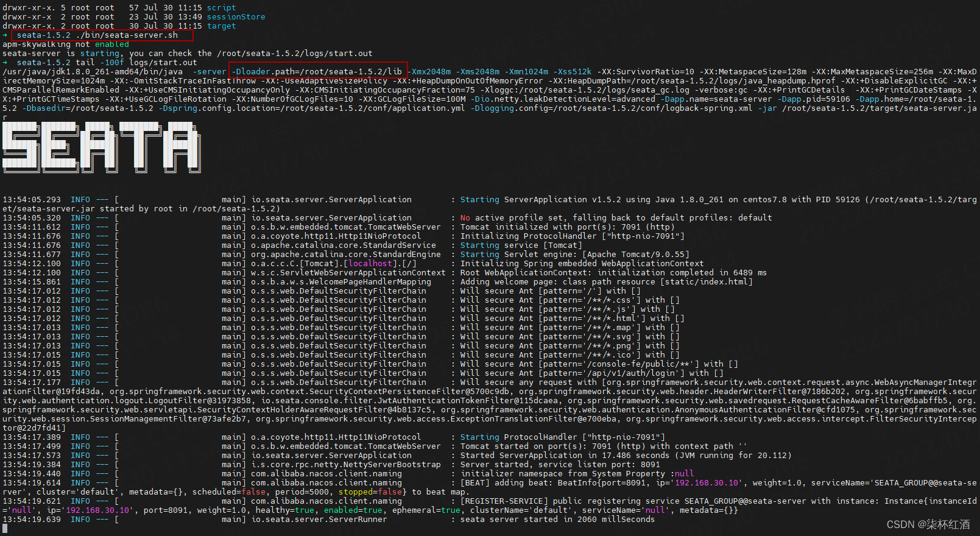
Task: Click 'Initializing ProtocolHandler' message
Action: (x=573, y=236)
